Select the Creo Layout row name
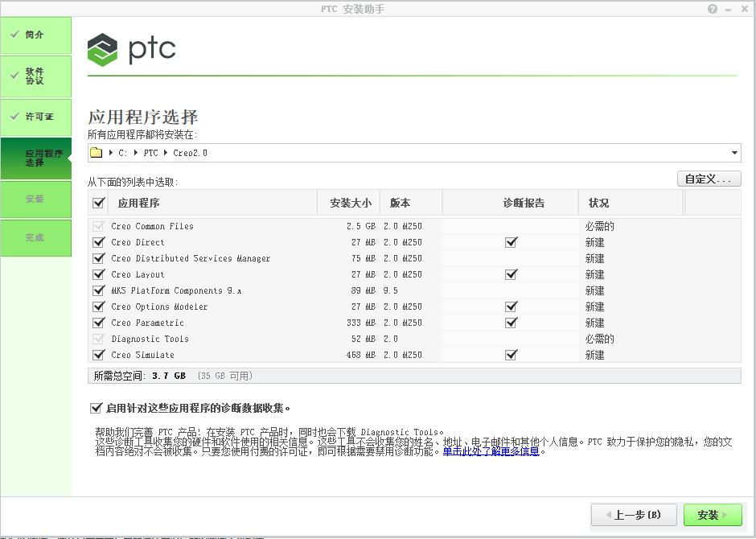This screenshot has height=539, width=756. (138, 274)
